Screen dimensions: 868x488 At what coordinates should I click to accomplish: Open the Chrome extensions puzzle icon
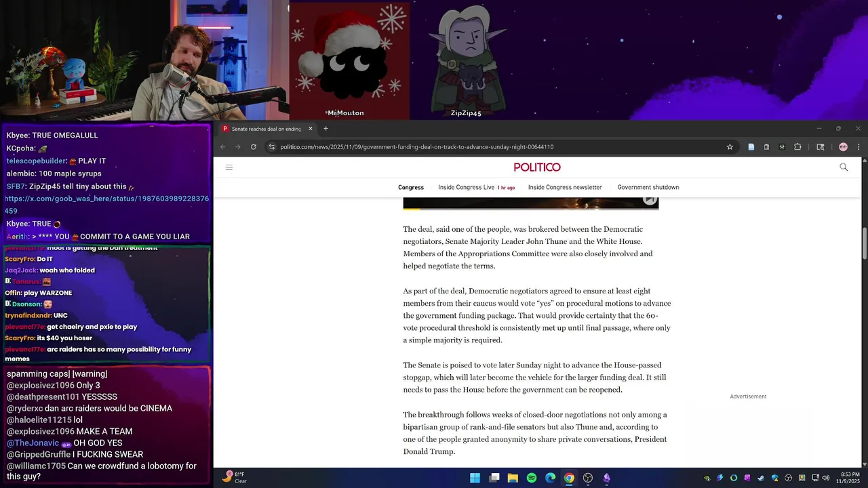coord(797,147)
